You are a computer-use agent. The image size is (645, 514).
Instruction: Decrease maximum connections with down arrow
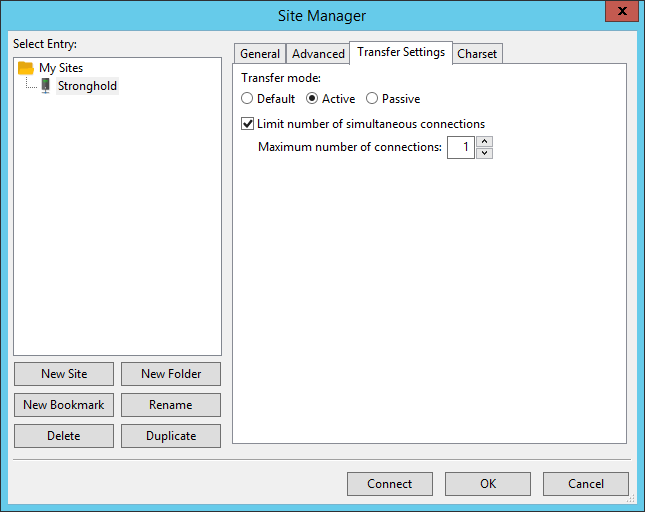click(x=484, y=153)
